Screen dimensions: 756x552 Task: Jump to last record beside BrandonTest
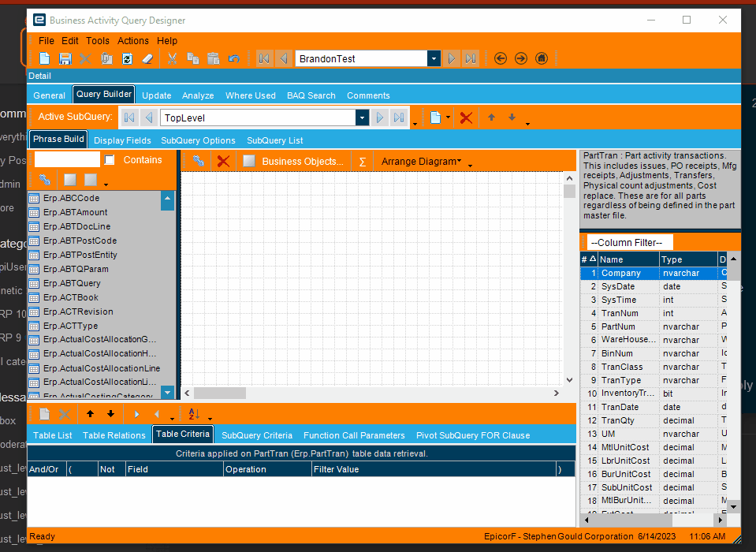[x=471, y=59]
